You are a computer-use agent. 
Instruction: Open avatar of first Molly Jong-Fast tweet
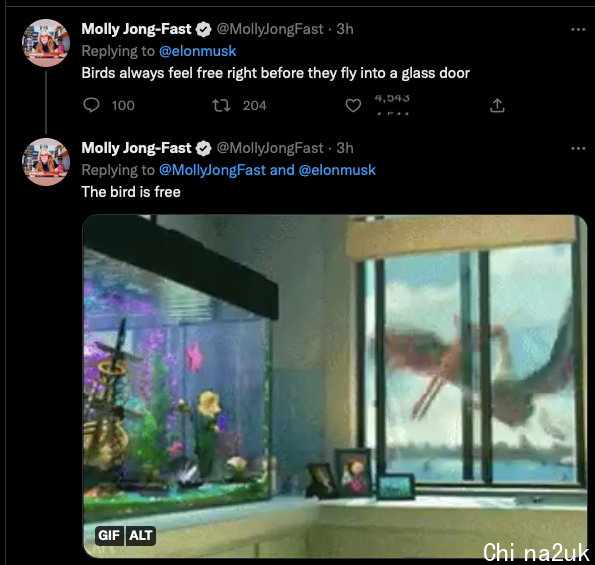click(46, 43)
